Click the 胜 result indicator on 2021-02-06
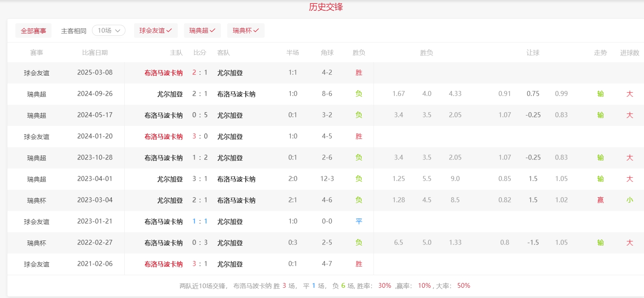Viewport: 644px width, 298px height. coord(359,264)
